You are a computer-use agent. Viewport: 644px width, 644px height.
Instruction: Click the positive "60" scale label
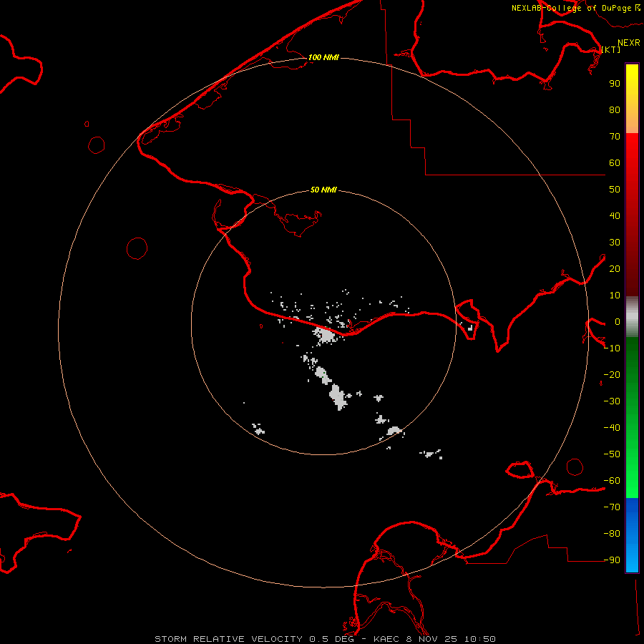615,162
